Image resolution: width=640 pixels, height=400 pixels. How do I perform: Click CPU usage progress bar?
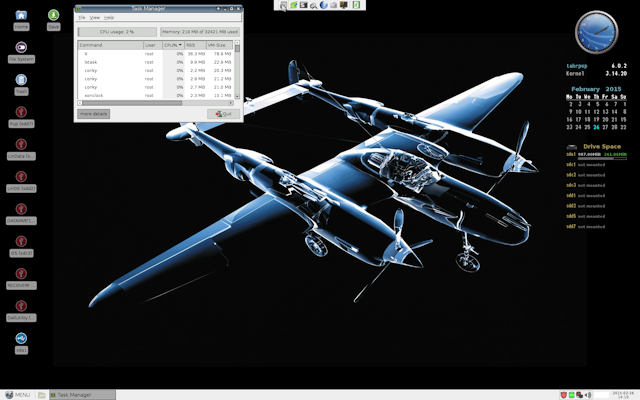pyautogui.click(x=117, y=32)
